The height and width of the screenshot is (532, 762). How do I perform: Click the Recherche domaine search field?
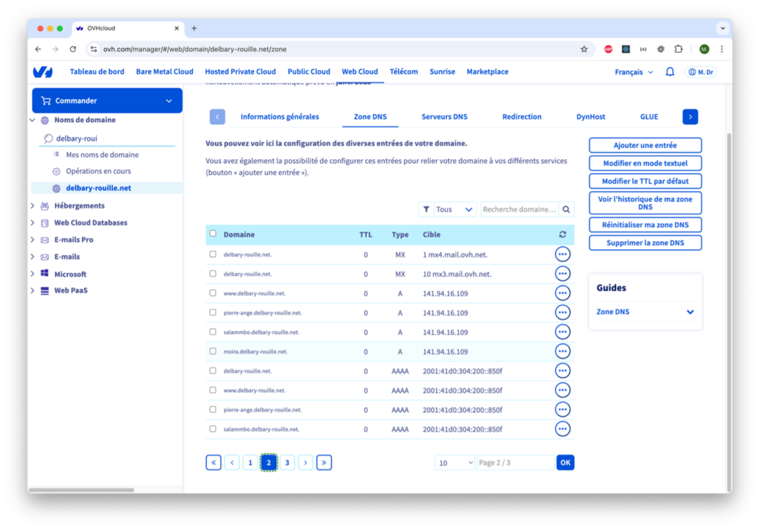click(519, 209)
